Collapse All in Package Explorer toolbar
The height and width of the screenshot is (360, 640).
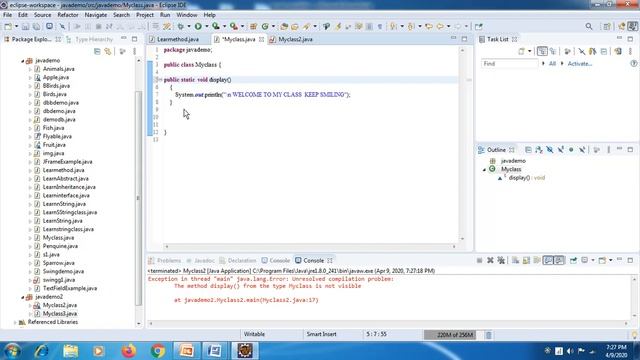pos(97,51)
